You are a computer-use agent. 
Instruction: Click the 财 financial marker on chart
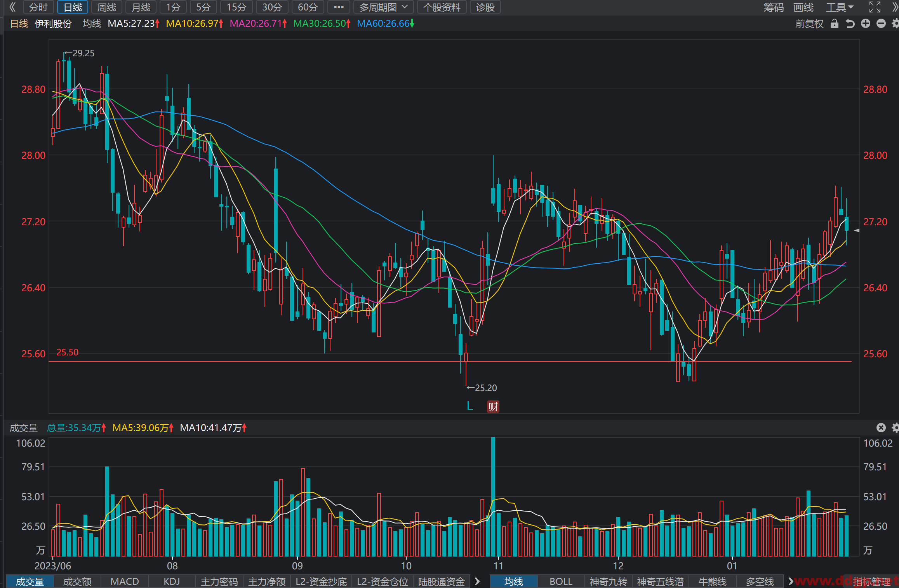pyautogui.click(x=493, y=407)
